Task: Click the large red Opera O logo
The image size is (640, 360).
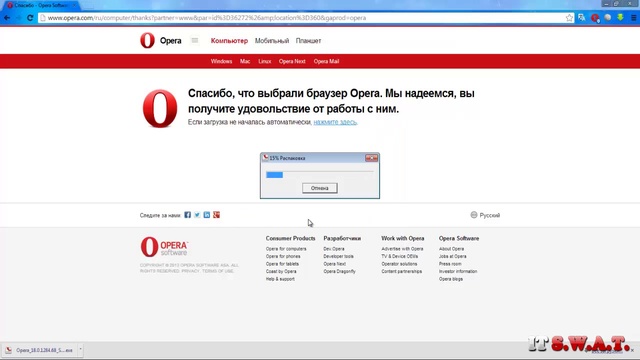Action: (x=160, y=109)
